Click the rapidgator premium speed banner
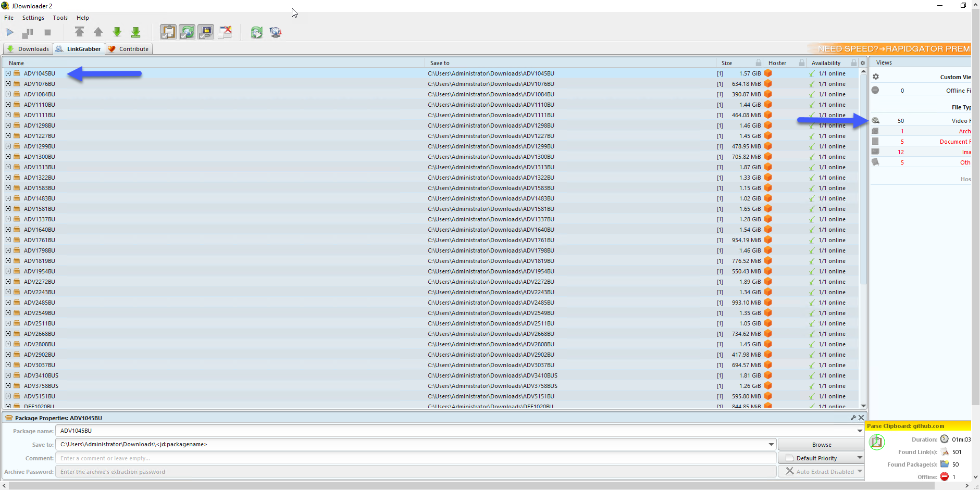Screen dimensions: 980x490 click(x=890, y=48)
